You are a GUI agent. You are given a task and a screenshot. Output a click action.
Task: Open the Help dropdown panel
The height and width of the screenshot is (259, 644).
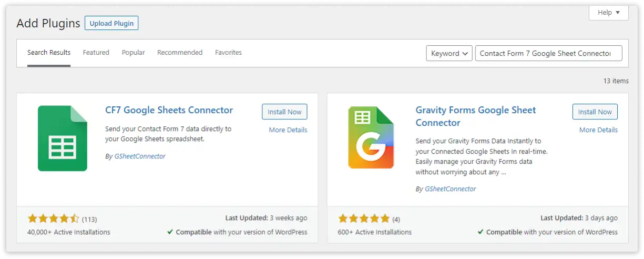pyautogui.click(x=608, y=13)
